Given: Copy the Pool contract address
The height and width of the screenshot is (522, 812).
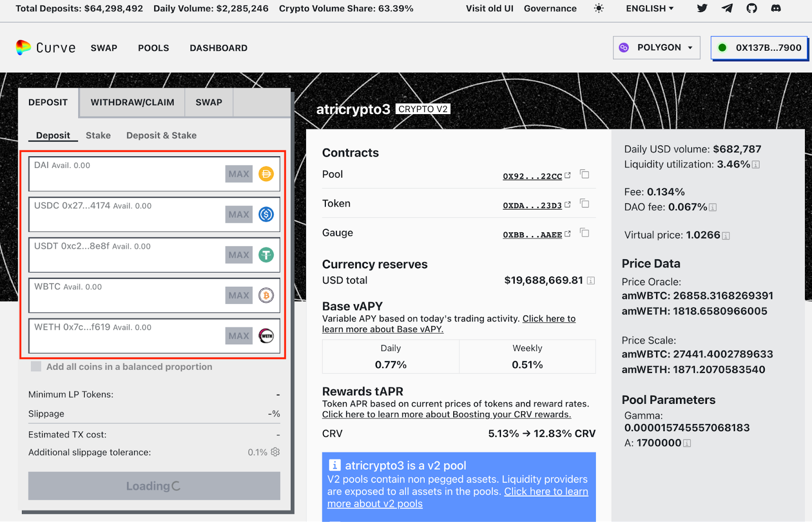Looking at the screenshot, I should click(585, 174).
